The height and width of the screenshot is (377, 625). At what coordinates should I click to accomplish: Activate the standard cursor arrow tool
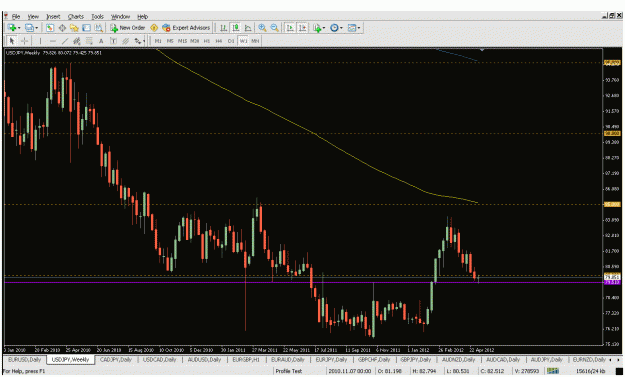click(x=12, y=41)
